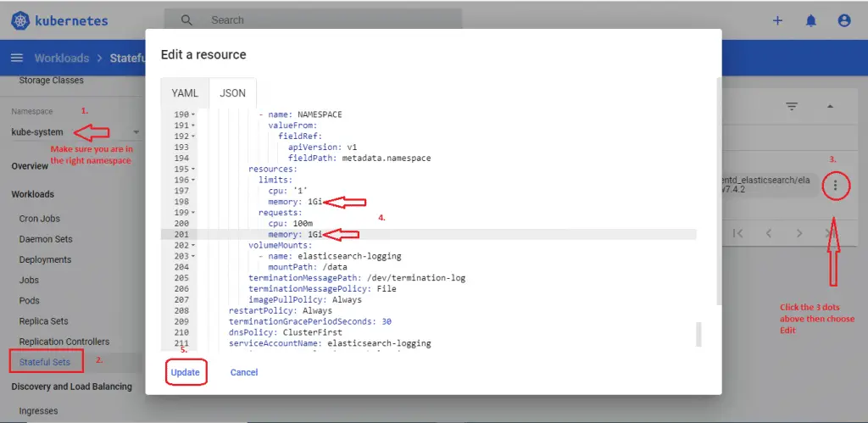This screenshot has height=423, width=868.
Task: Click the limits cpu value on line 197
Action: (303, 191)
